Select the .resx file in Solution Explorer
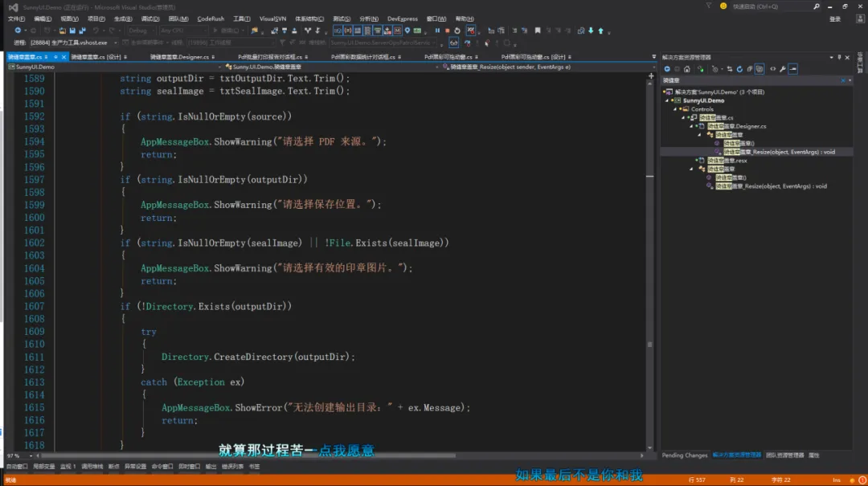This screenshot has height=486, width=868. click(727, 161)
